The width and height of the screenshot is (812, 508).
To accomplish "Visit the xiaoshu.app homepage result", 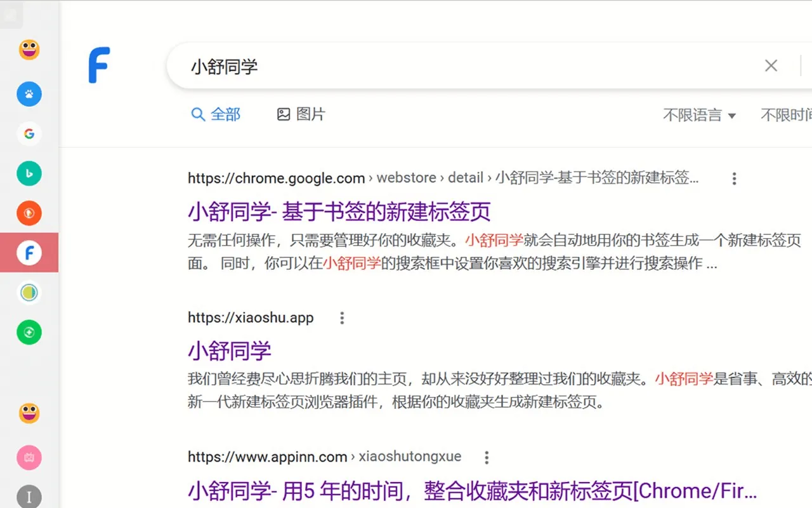I will (229, 350).
